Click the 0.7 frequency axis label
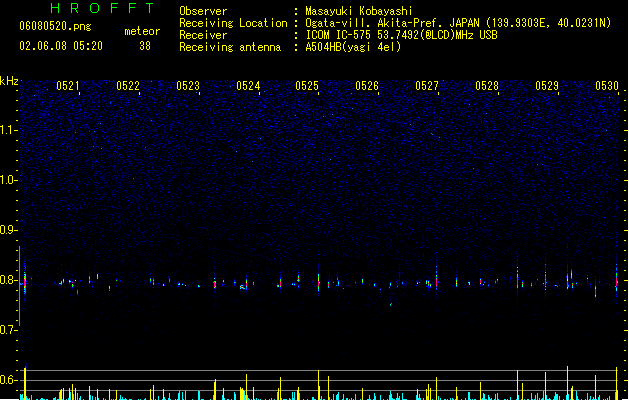The height and width of the screenshot is (400, 629). [x=8, y=330]
